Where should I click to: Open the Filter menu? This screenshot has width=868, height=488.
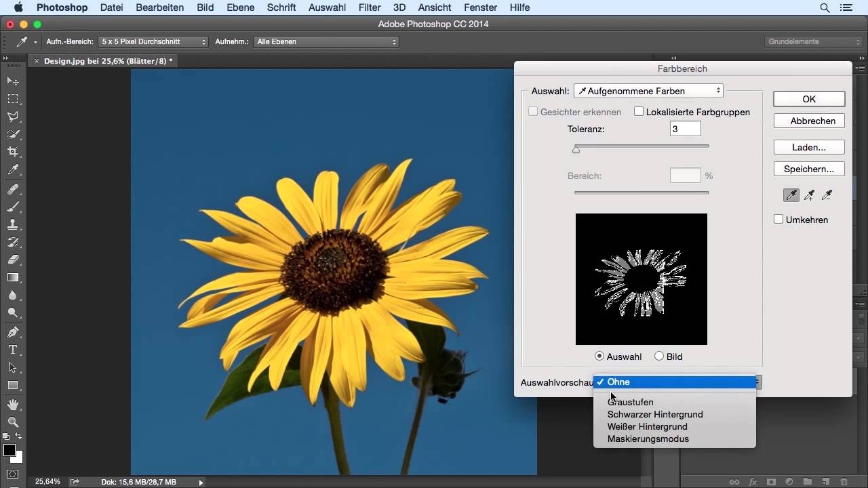pos(370,7)
